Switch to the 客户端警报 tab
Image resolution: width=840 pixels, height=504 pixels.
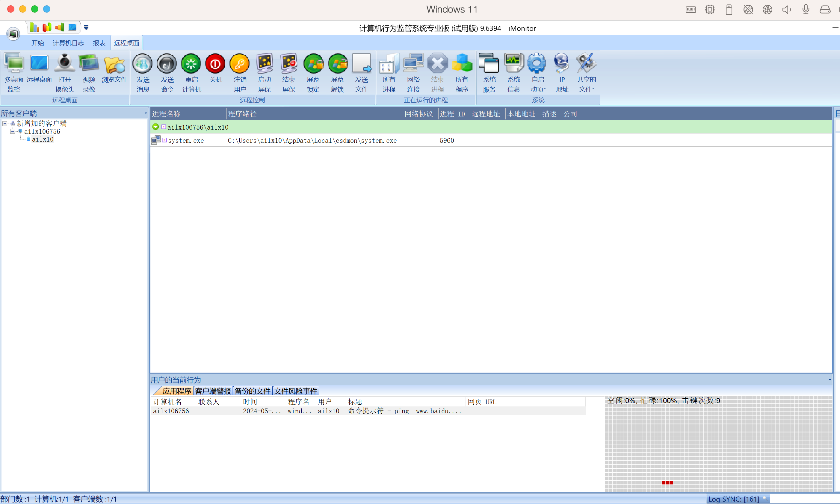(213, 391)
